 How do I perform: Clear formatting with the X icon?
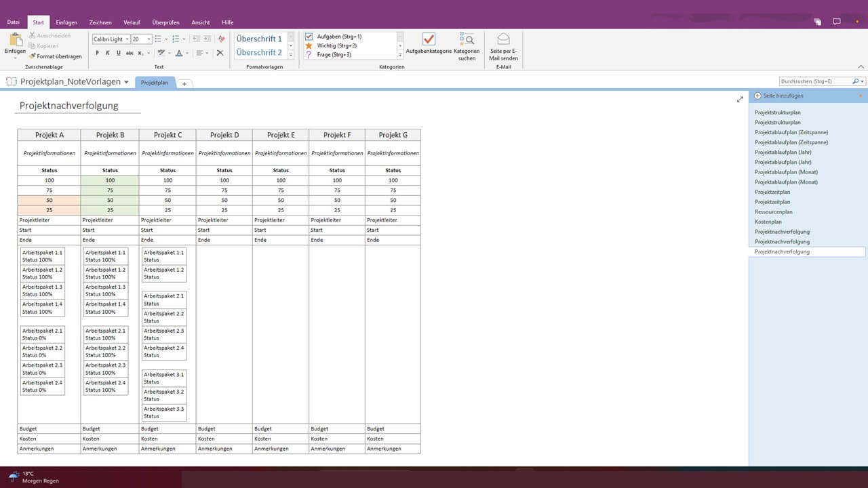(x=220, y=53)
